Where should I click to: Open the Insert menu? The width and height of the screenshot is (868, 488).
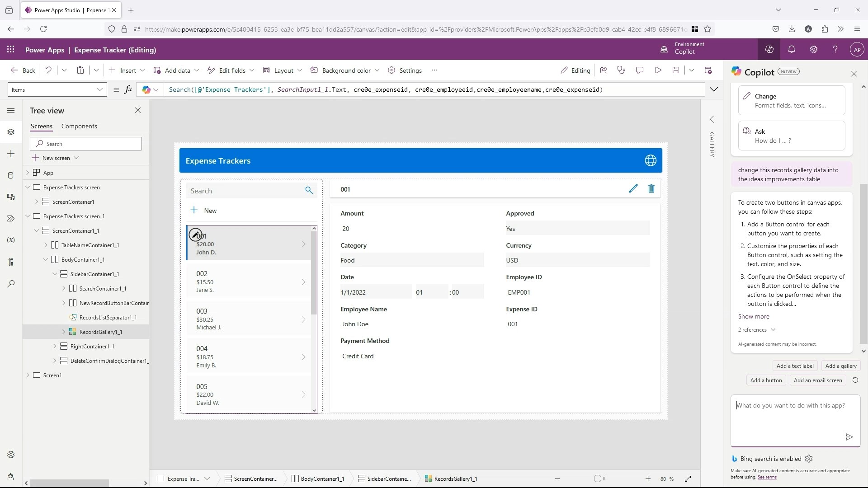(127, 70)
